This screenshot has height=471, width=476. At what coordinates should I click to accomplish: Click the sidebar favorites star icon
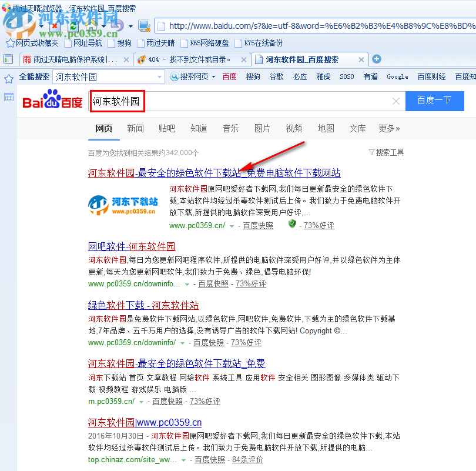coord(8,77)
